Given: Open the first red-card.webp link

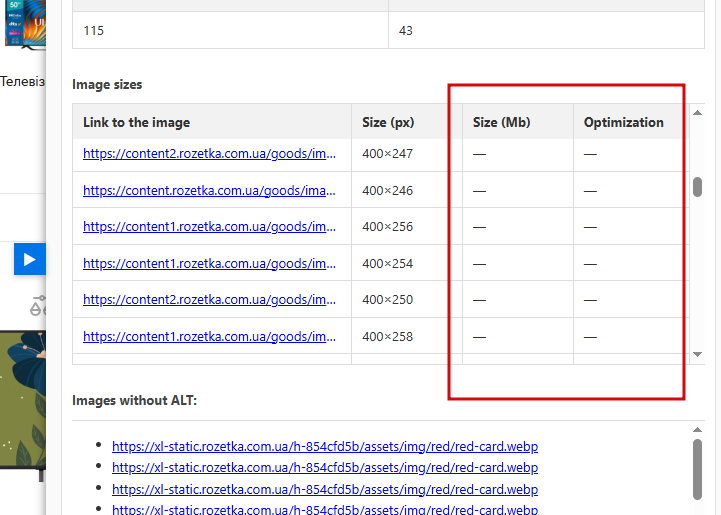Looking at the screenshot, I should pyautogui.click(x=325, y=446).
